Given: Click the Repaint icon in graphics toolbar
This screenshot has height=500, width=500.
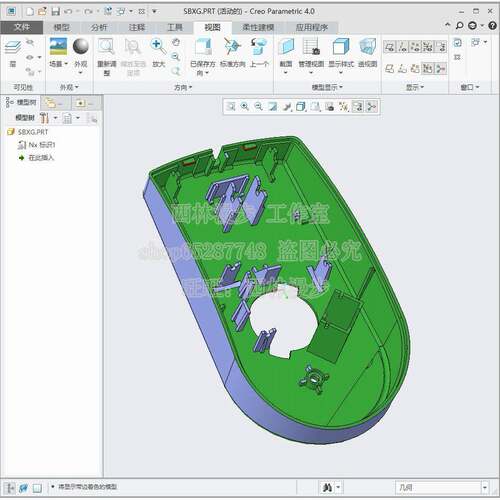Looking at the screenshot, I should click(273, 107).
